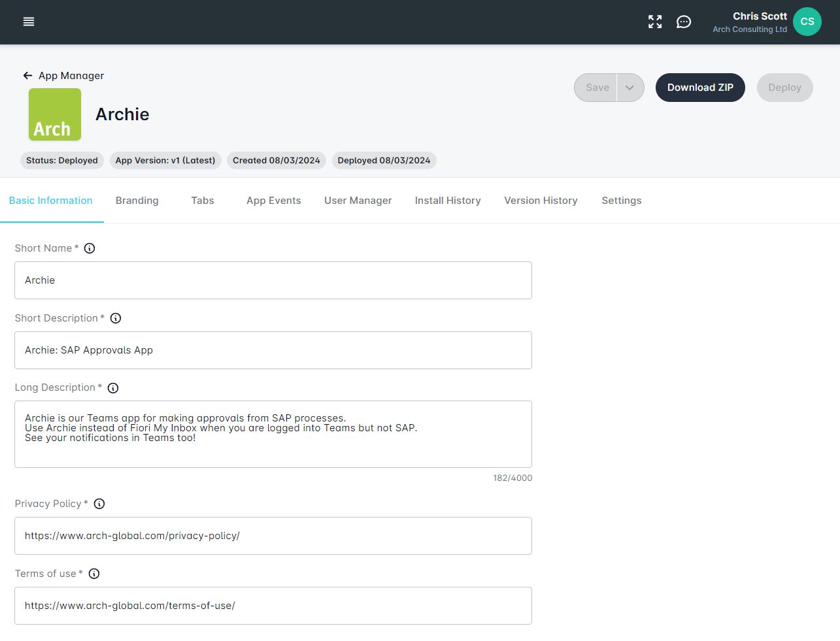Open the Save button dropdown arrow
Viewport: 840px width, 641px height.
[x=630, y=87]
